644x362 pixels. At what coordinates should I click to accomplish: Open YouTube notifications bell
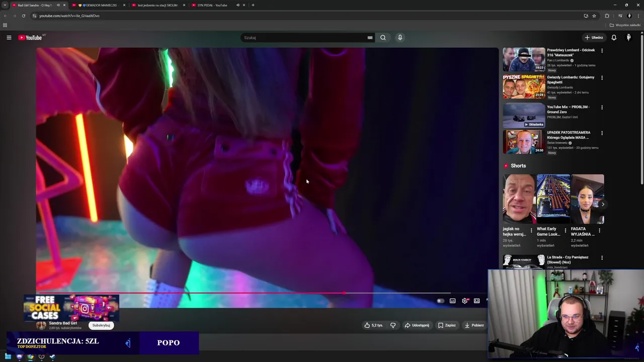[x=614, y=38]
